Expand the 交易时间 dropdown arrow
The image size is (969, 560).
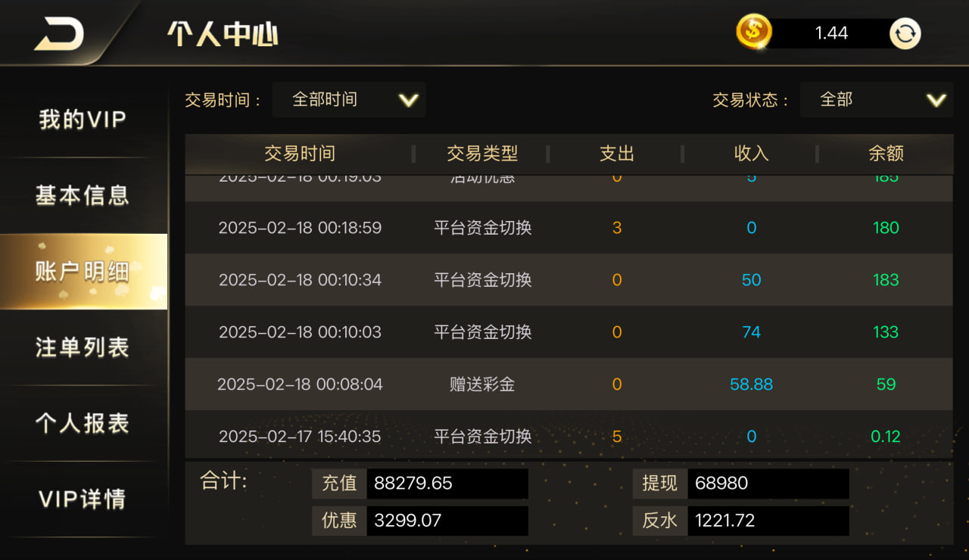pos(409,100)
